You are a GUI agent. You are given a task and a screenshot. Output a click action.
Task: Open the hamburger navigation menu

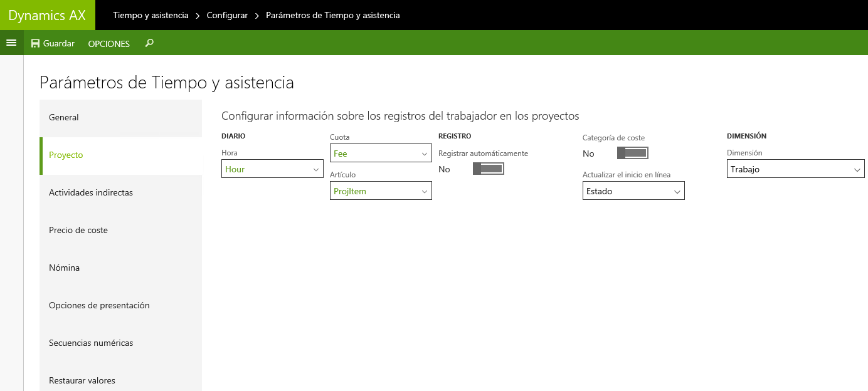pos(11,43)
